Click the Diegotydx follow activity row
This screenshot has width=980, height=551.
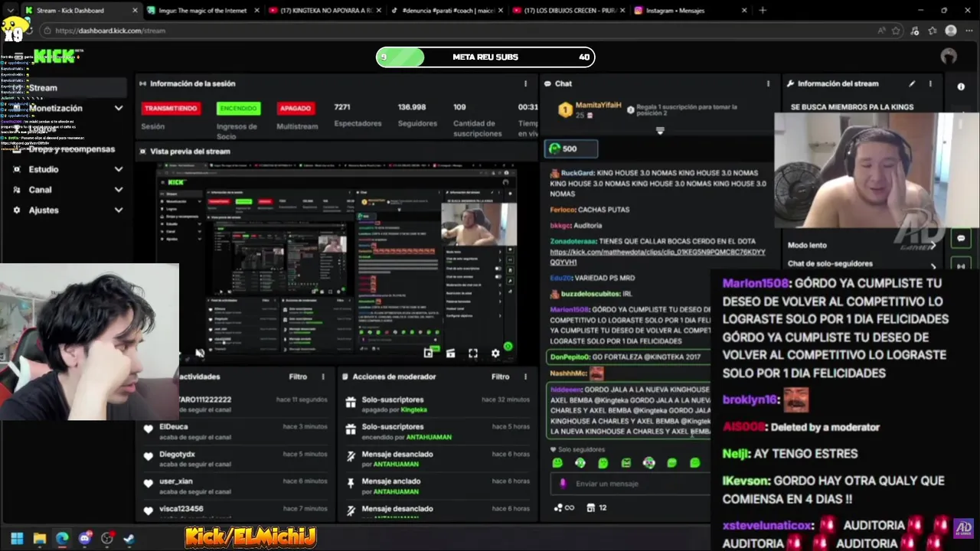tap(236, 458)
